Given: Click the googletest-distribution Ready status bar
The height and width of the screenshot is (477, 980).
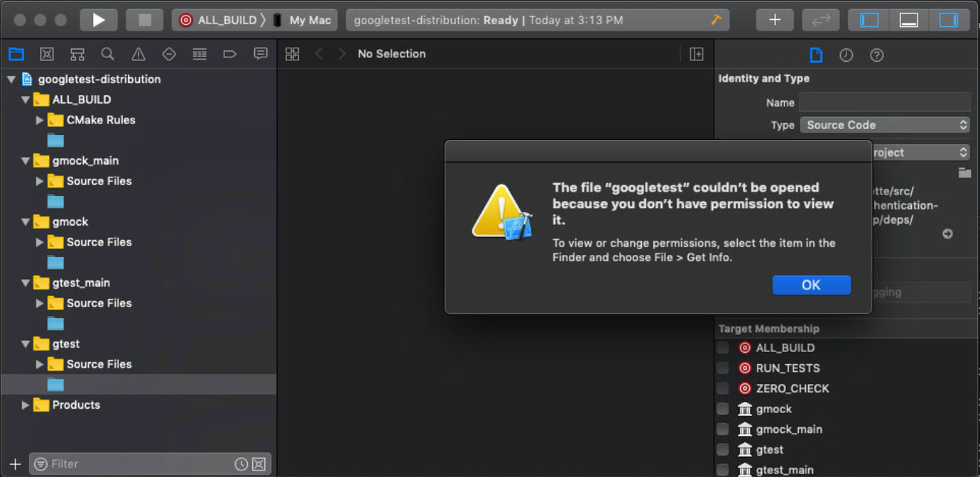Looking at the screenshot, I should tap(538, 20).
